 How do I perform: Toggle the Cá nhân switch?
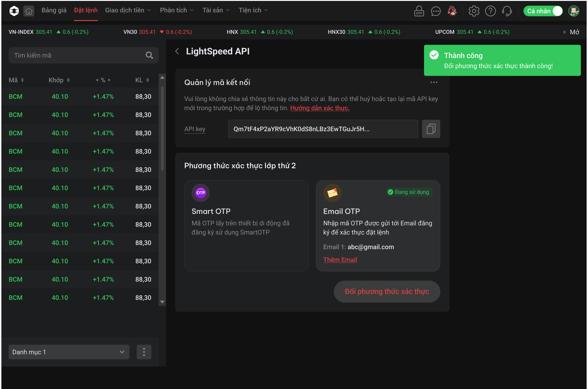pyautogui.click(x=543, y=11)
